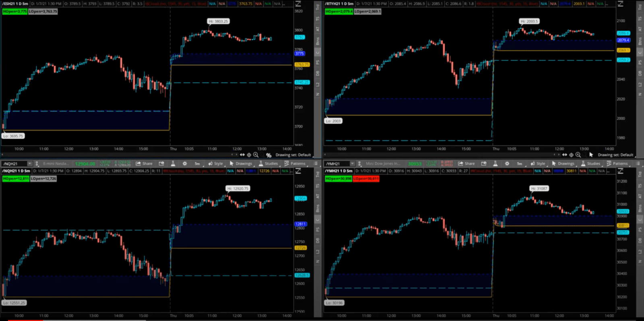Open Style dropdown in /YMH21 toolbar
The image size is (644, 321).
tap(538, 164)
